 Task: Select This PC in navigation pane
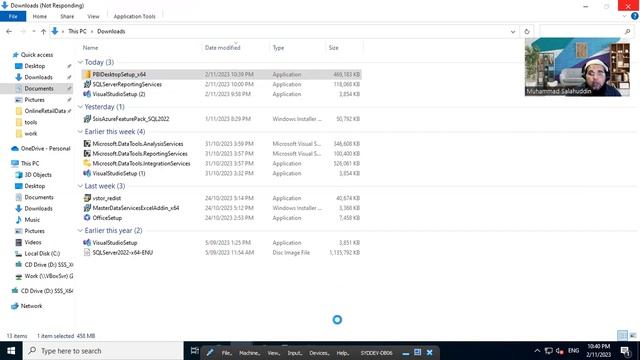[x=30, y=163]
